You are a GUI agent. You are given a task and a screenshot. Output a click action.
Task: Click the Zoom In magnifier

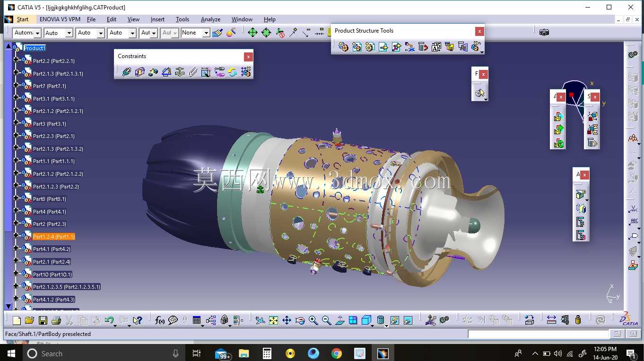[313, 320]
